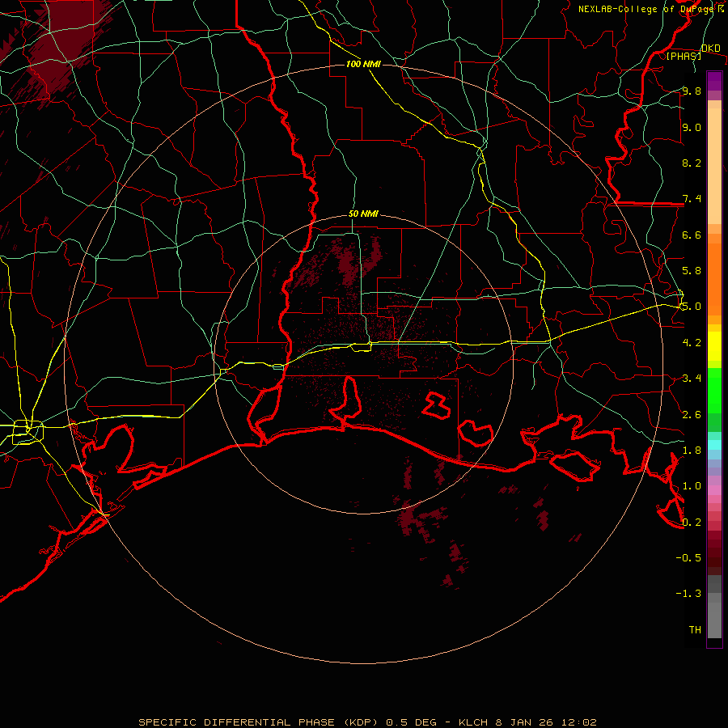Click the 9.0 value on the color scale

coord(692,127)
